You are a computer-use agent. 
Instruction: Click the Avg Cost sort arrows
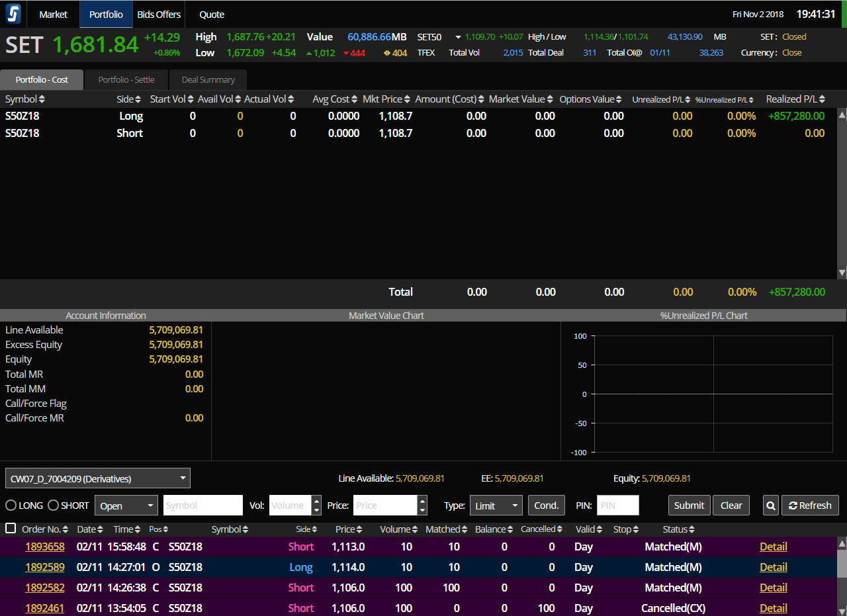[354, 99]
